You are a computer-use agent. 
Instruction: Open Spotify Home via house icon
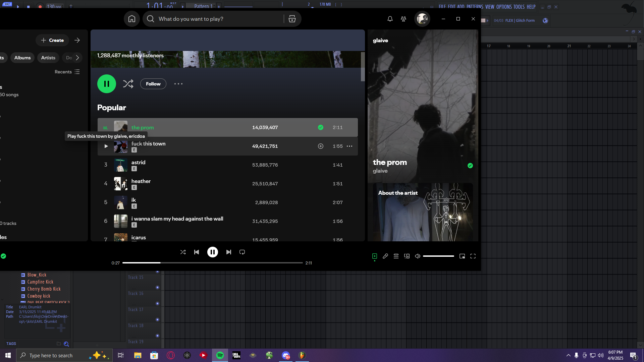pos(132,19)
